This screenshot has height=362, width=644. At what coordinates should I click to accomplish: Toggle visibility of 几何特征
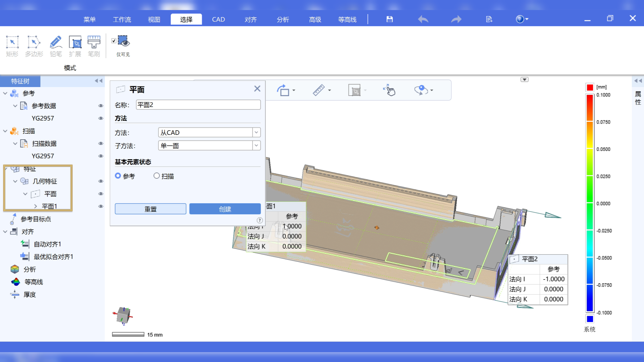101,181
